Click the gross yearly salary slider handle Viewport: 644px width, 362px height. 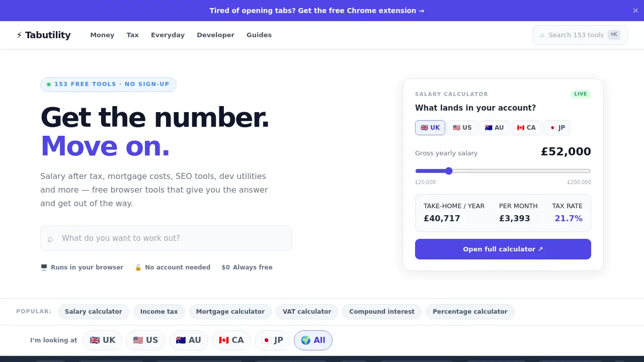(449, 171)
